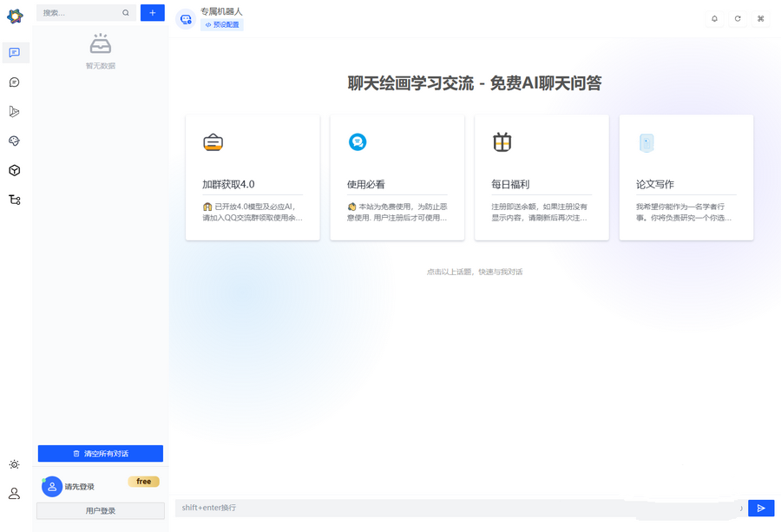The image size is (781, 532).
Task: Click the app logo at top left
Action: click(x=14, y=13)
